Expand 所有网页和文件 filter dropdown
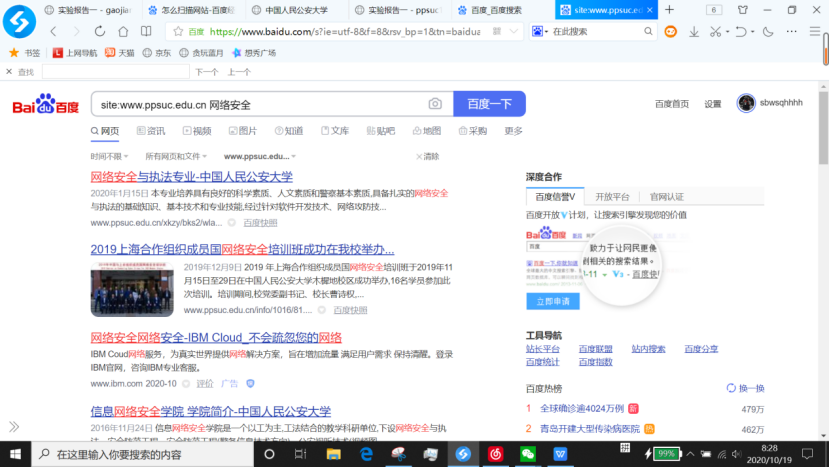Screen dimensions: 830x467 tap(176, 156)
